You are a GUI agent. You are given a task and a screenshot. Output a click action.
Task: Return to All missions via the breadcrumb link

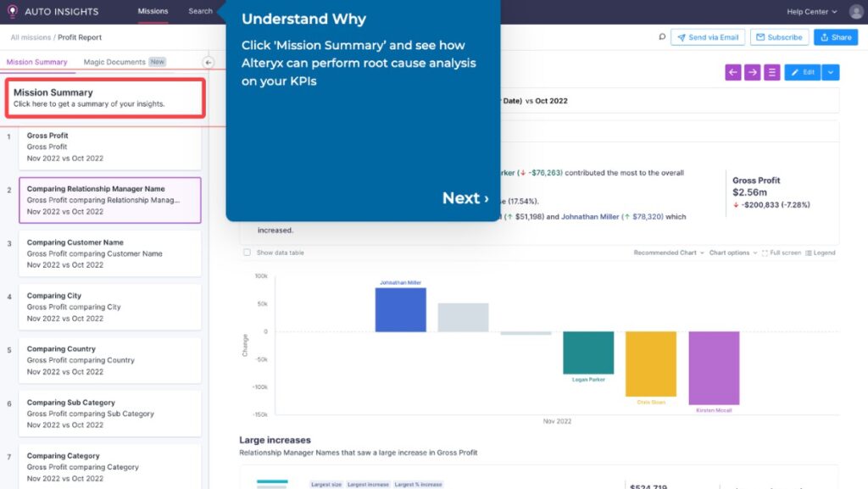point(30,37)
